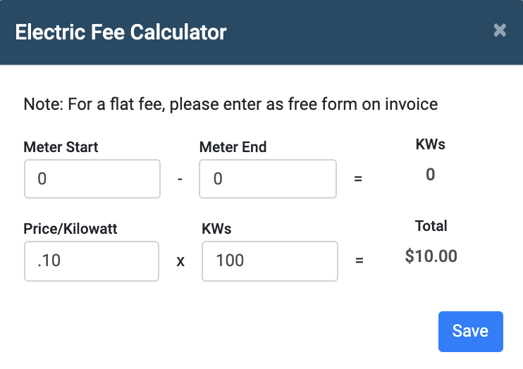Screen dimensions: 523x369
Task: Click the KWs result heading beside Meter End
Action: coord(430,144)
